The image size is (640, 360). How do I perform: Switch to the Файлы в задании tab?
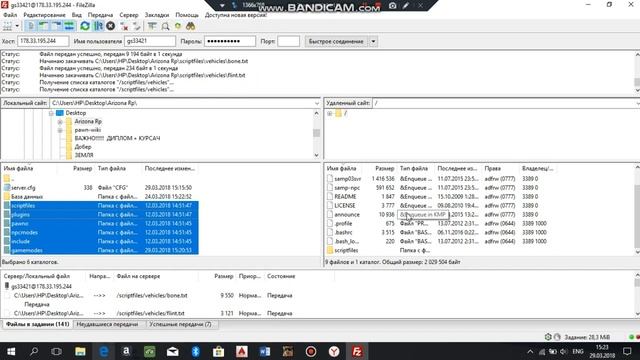point(37,324)
